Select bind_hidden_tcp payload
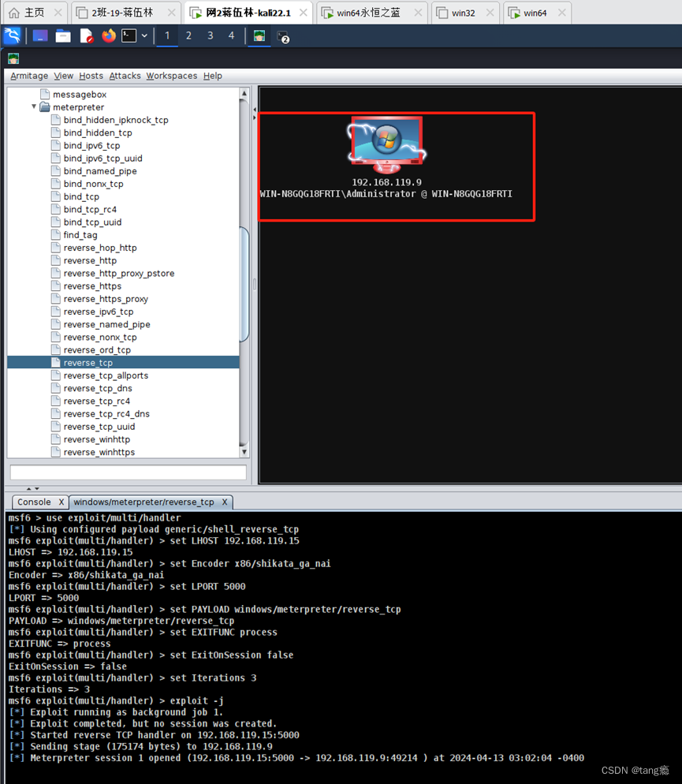The width and height of the screenshot is (682, 784). [x=98, y=133]
